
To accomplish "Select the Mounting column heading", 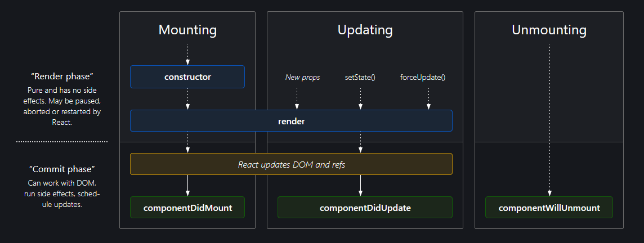I will tap(187, 30).
